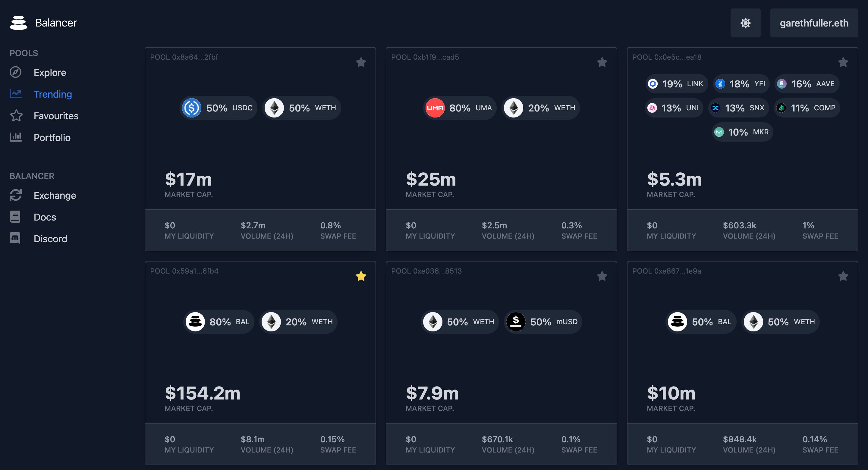Click the $17m market cap value
The image size is (868, 470).
(x=188, y=179)
